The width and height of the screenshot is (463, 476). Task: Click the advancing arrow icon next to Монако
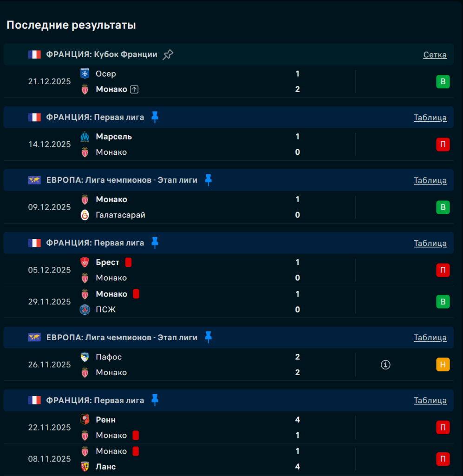[134, 89]
